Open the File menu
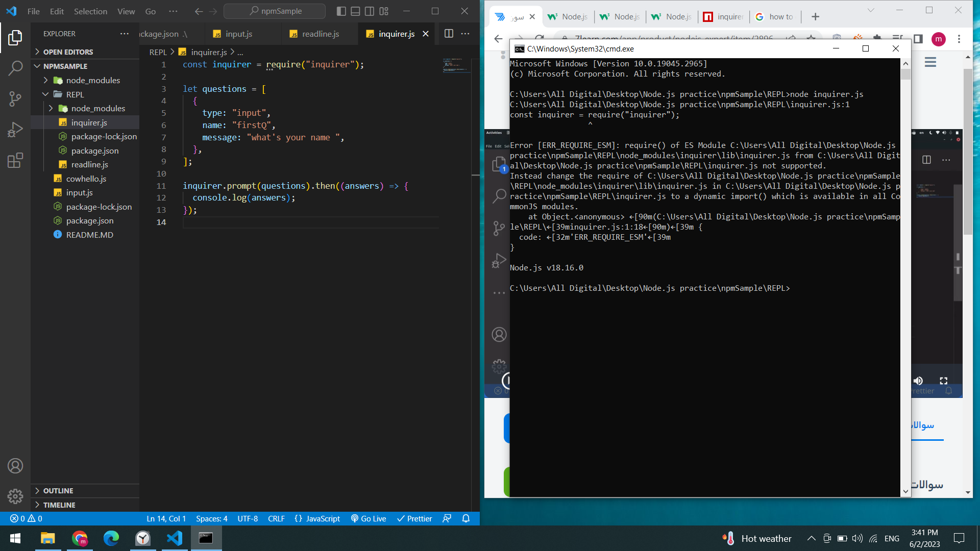980x551 pixels. coord(33,11)
